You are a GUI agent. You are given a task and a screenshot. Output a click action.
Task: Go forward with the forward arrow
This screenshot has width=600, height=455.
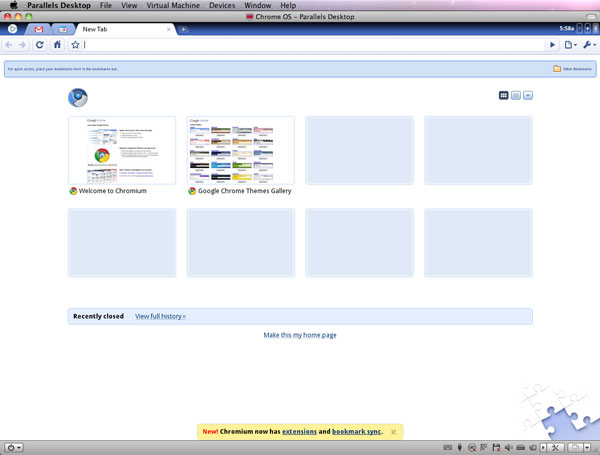pos(22,45)
